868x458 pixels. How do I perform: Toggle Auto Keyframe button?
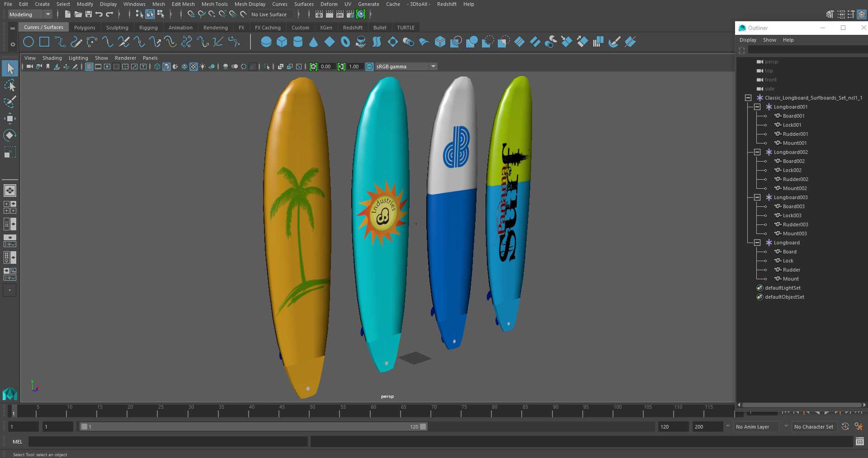point(845,426)
